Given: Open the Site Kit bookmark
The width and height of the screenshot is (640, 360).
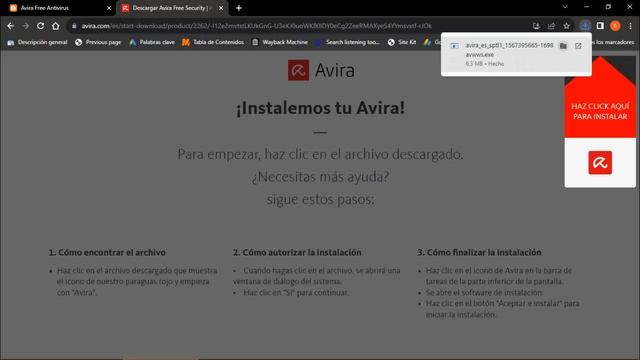Looking at the screenshot, I should click(x=402, y=42).
